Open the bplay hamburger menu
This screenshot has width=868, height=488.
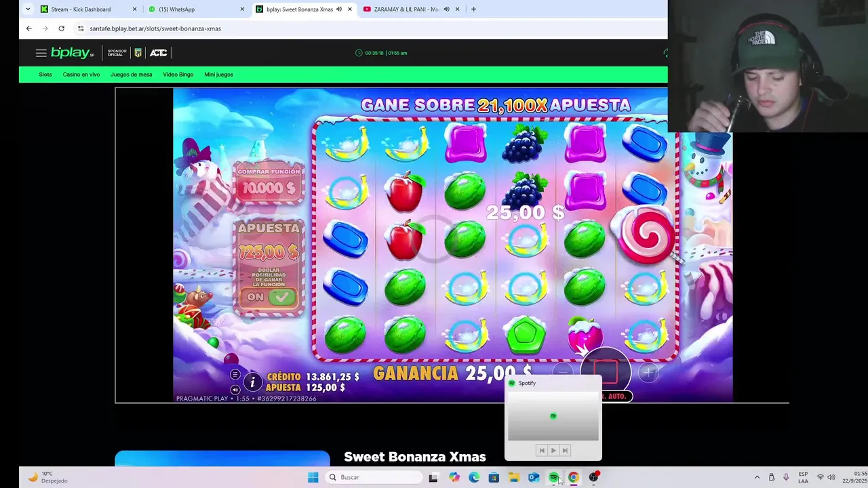point(41,53)
